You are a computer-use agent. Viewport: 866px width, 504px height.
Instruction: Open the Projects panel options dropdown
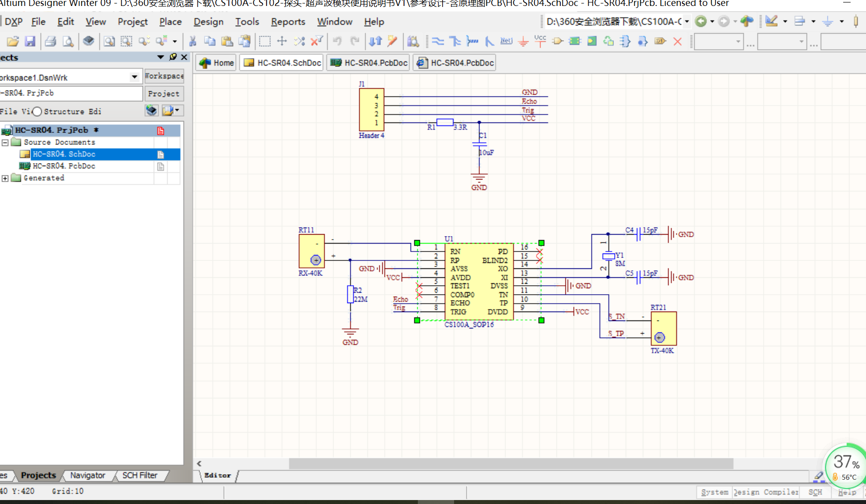(160, 57)
